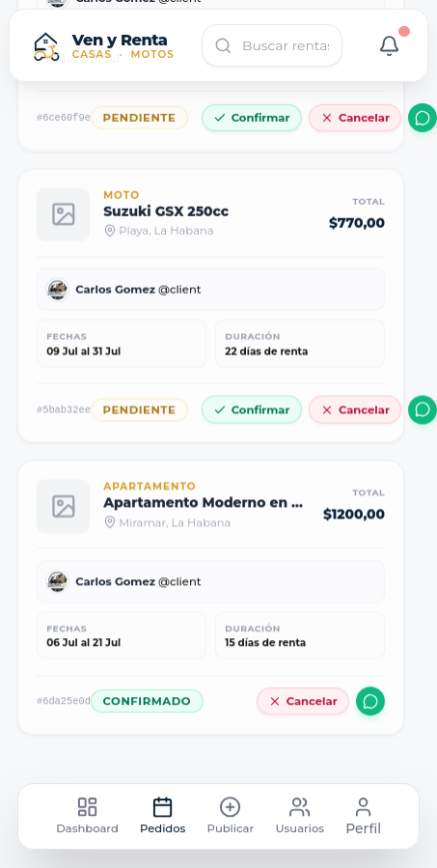The image size is (437, 868).
Task: Open WhatsApp chat for Apartamento Moderno order
Action: pyautogui.click(x=370, y=701)
